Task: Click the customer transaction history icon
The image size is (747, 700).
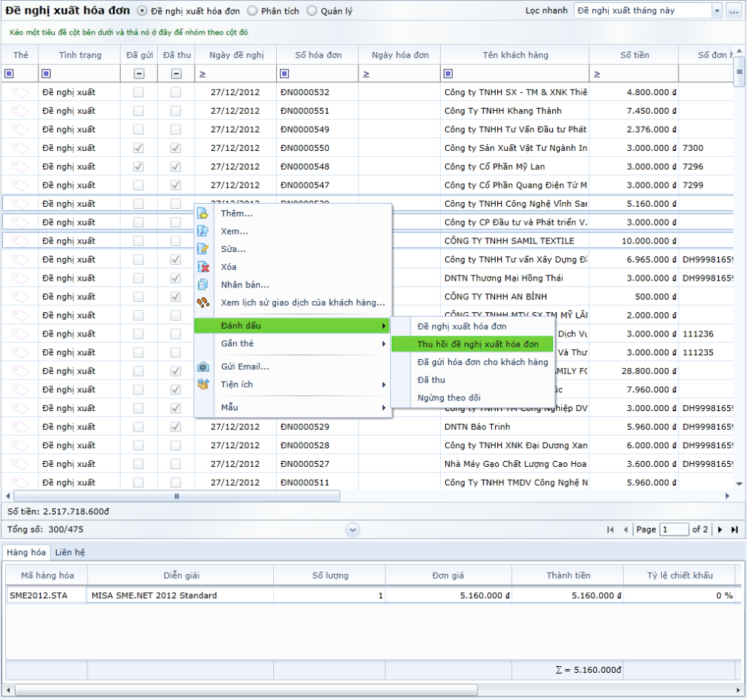Action: (x=202, y=302)
